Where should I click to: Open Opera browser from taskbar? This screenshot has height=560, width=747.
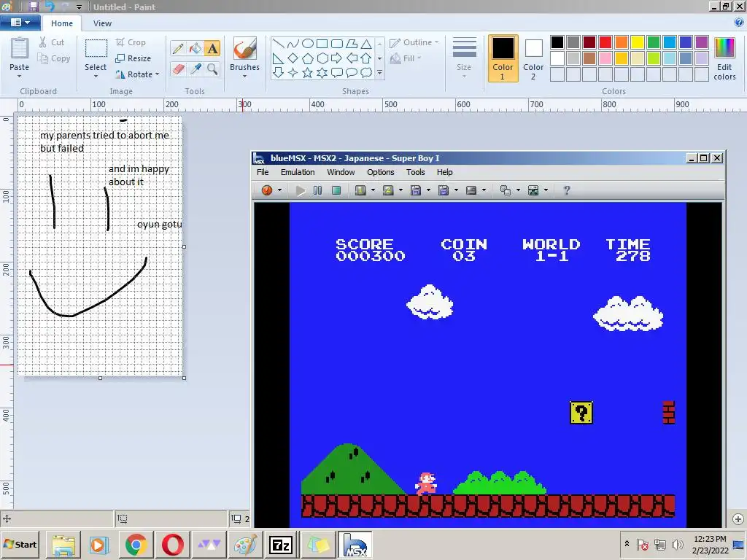point(172,545)
